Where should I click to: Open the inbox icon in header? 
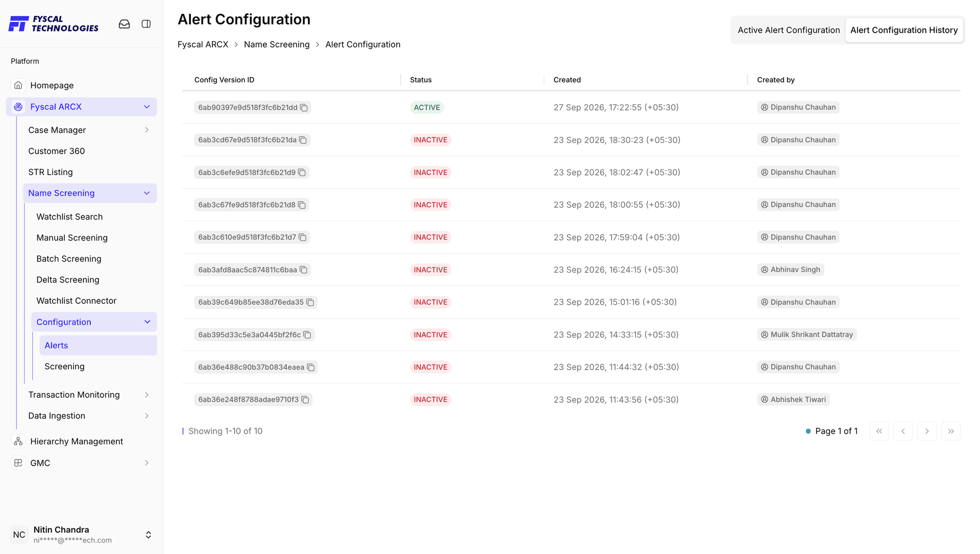click(x=124, y=24)
